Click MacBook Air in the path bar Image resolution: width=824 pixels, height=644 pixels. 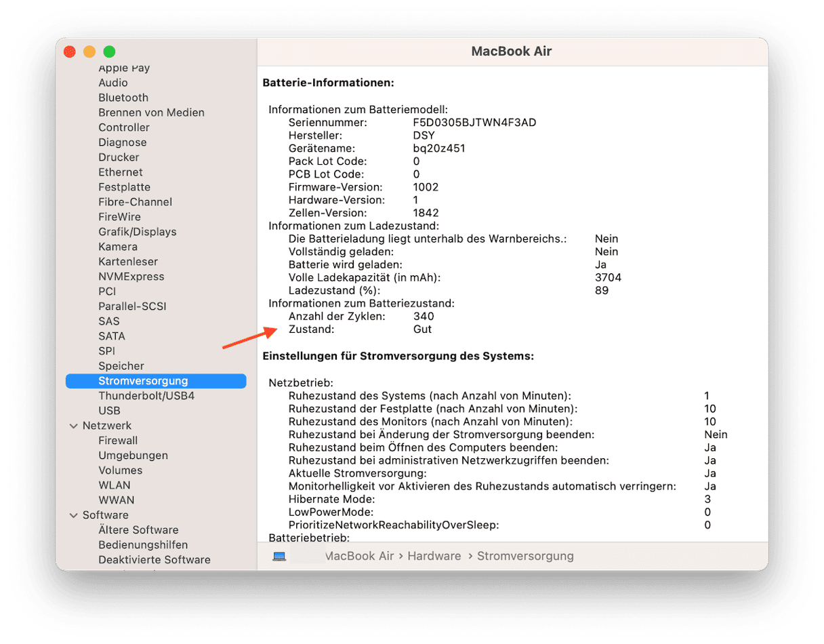(360, 556)
